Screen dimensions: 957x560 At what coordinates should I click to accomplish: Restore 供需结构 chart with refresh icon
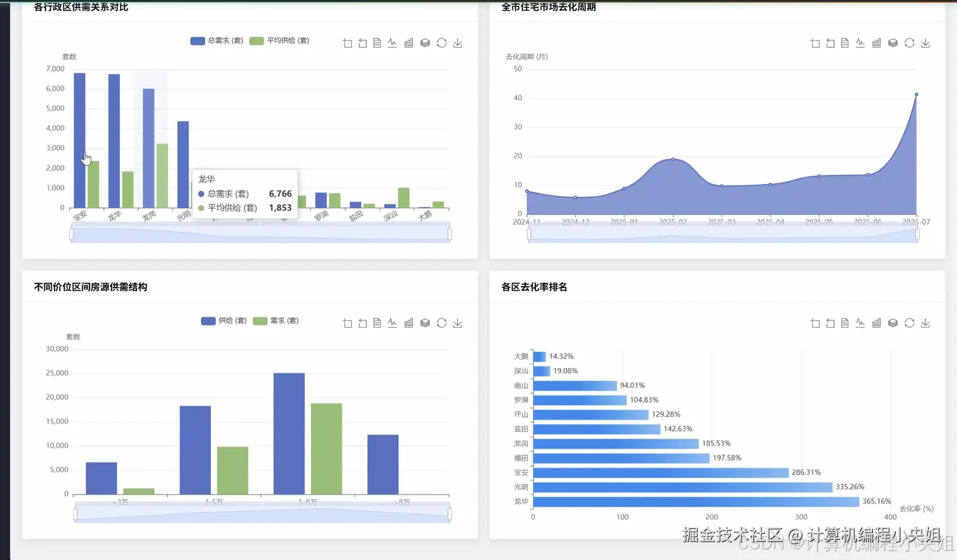coord(441,323)
